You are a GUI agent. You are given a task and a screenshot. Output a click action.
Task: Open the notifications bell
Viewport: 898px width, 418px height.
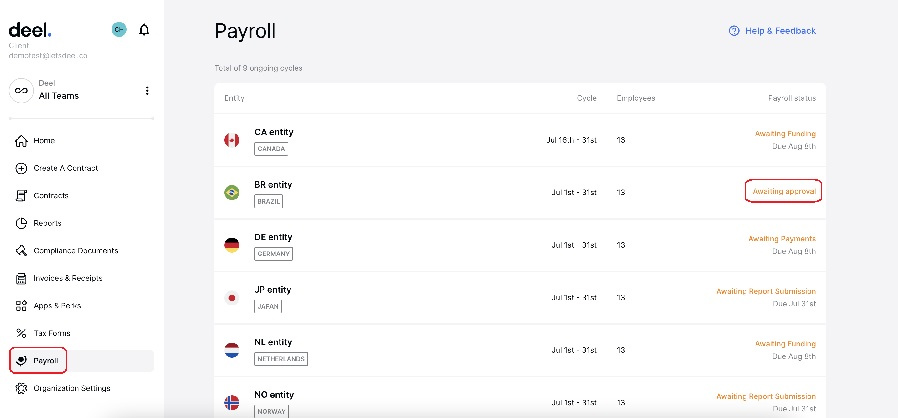pyautogui.click(x=144, y=30)
